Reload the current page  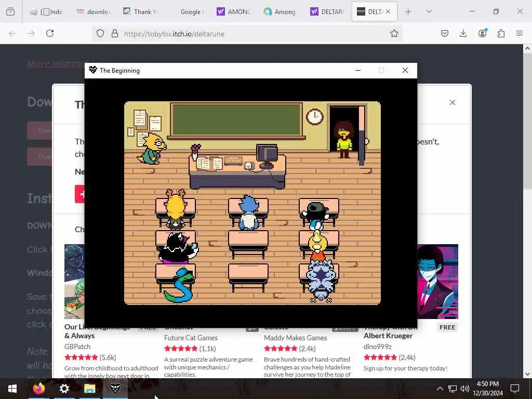click(x=50, y=33)
